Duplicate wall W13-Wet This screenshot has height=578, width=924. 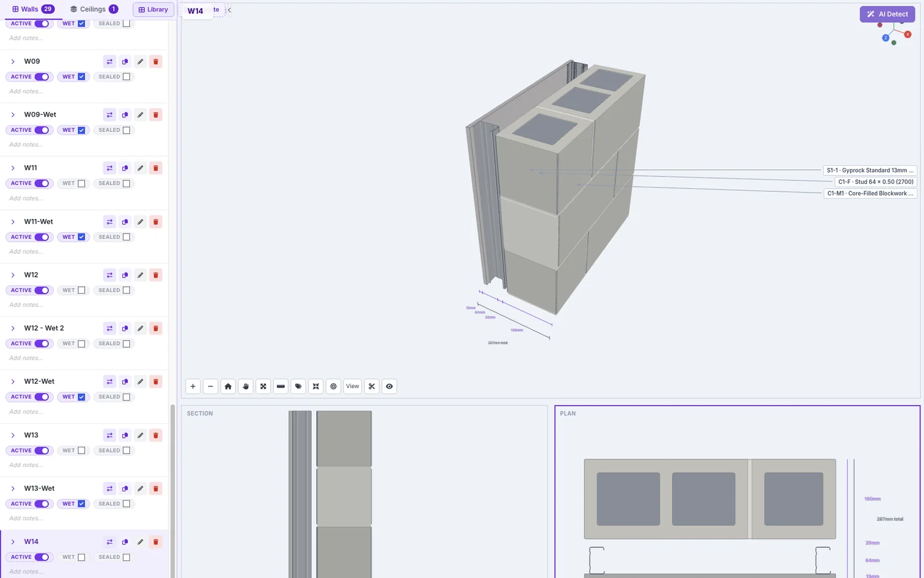(x=125, y=488)
